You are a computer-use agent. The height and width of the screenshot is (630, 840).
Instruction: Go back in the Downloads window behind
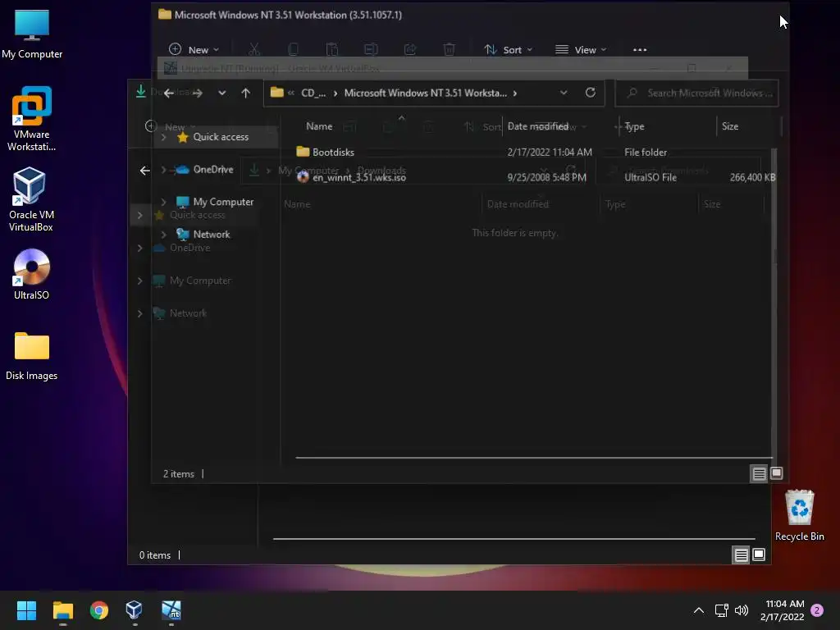[144, 171]
